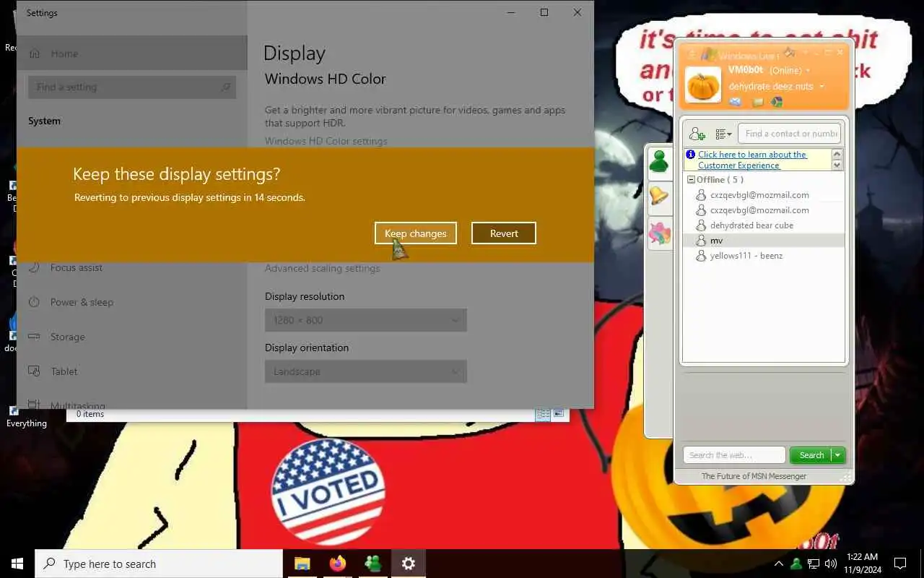Viewport: 924px width, 578px height.
Task: Open the e-mail inbox envelope icon
Action: [735, 103]
